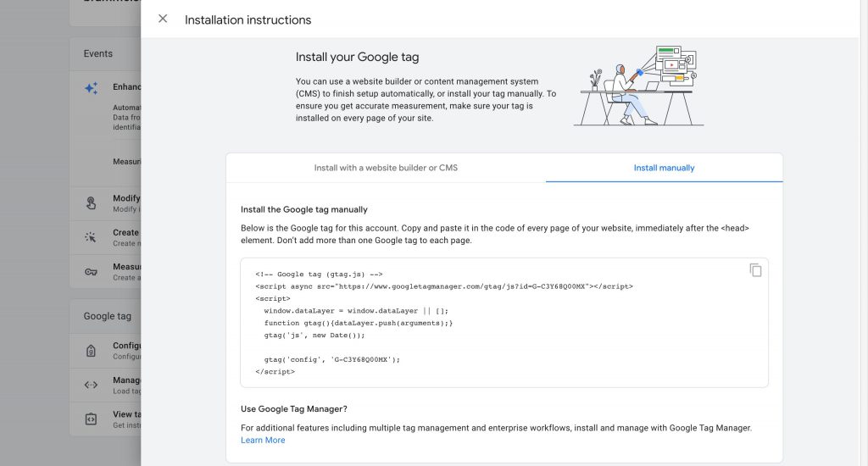The height and width of the screenshot is (466, 868).
Task: Click the desk illustration image
Action: point(639,86)
